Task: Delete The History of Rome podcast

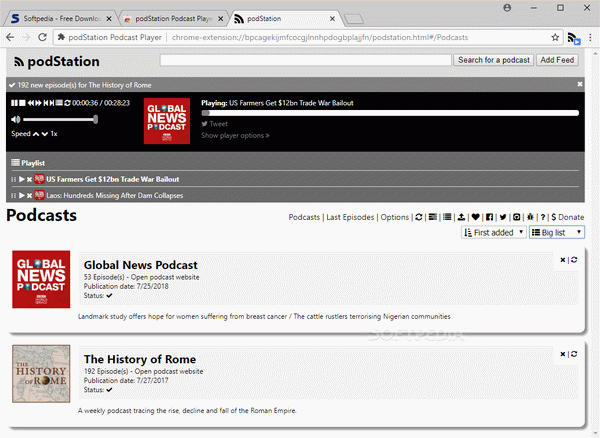Action: pyautogui.click(x=562, y=354)
